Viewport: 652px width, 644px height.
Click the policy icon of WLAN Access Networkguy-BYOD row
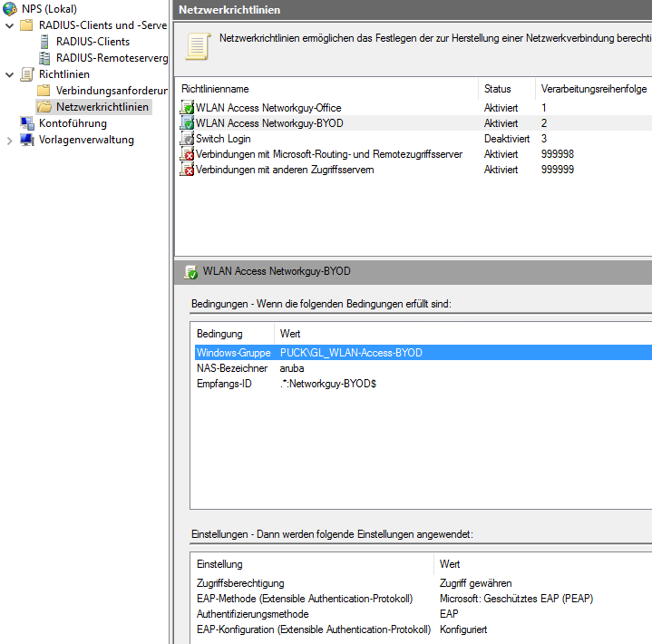[187, 122]
